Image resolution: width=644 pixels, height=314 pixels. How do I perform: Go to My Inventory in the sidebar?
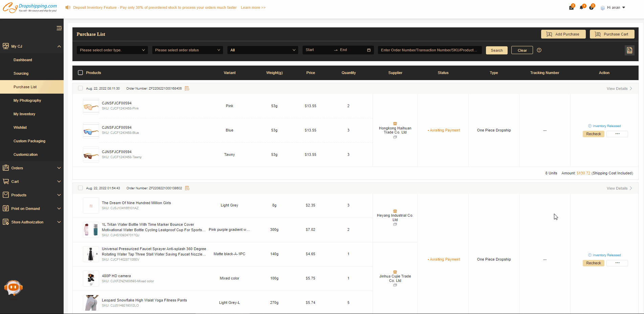(x=24, y=114)
